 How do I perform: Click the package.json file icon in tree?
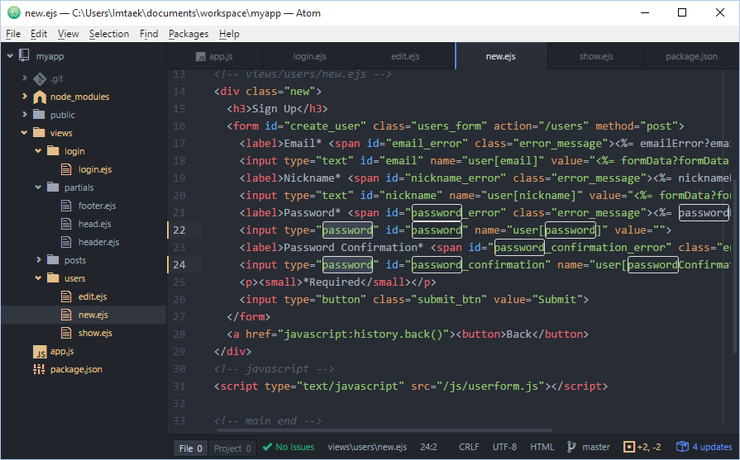(39, 369)
